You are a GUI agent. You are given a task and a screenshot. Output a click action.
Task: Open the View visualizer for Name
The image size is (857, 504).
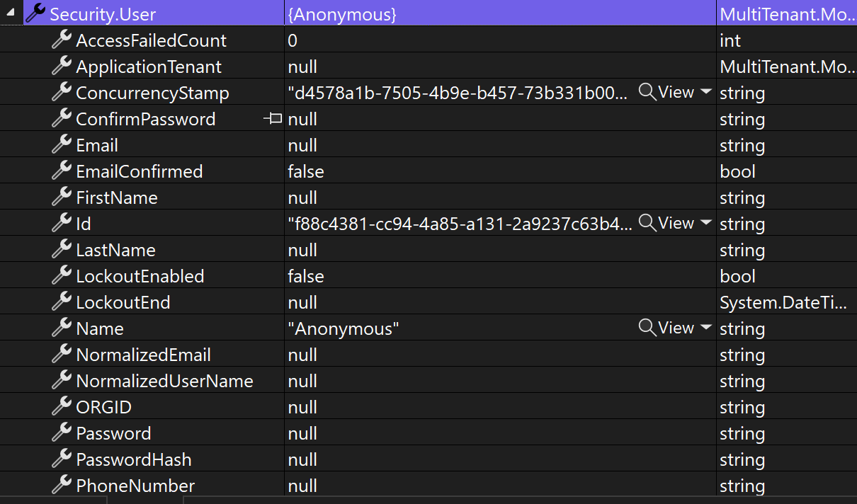coord(666,328)
